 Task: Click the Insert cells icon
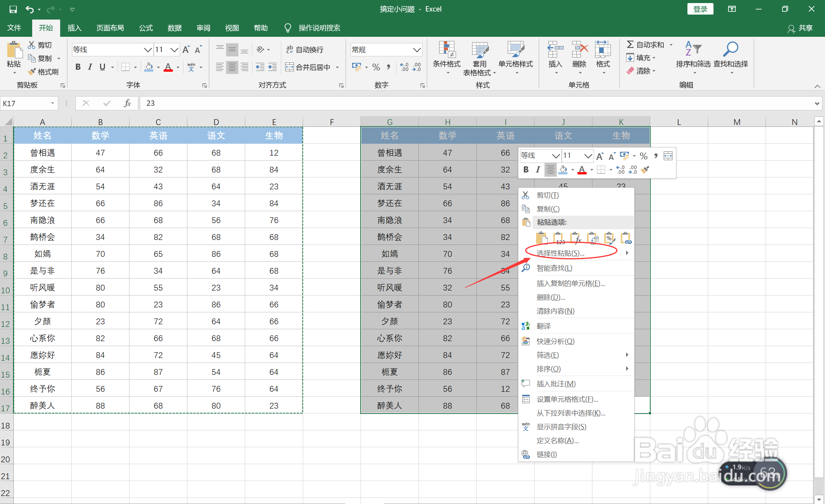pyautogui.click(x=555, y=50)
